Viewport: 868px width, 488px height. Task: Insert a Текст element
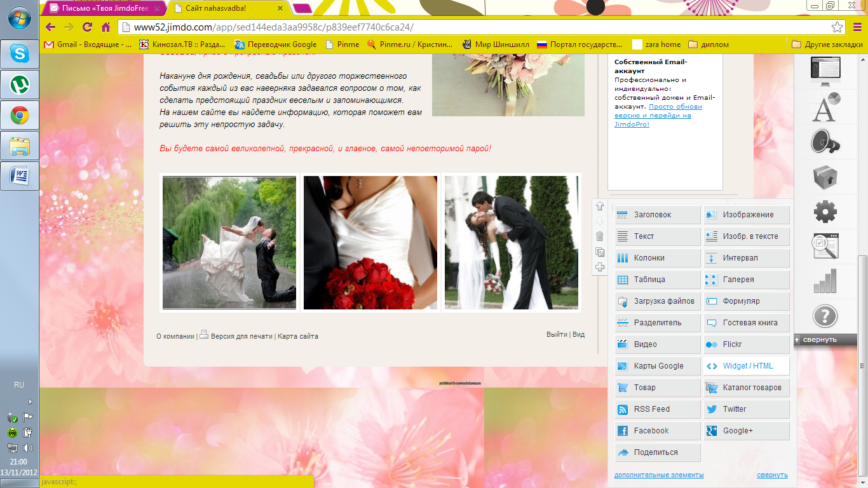click(x=658, y=236)
